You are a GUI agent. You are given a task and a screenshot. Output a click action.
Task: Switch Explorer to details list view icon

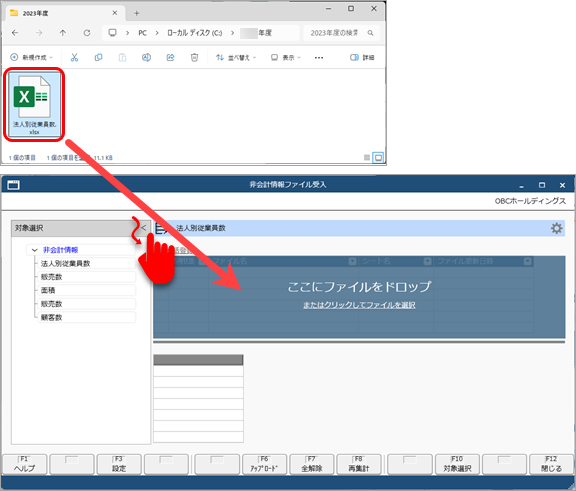(367, 158)
